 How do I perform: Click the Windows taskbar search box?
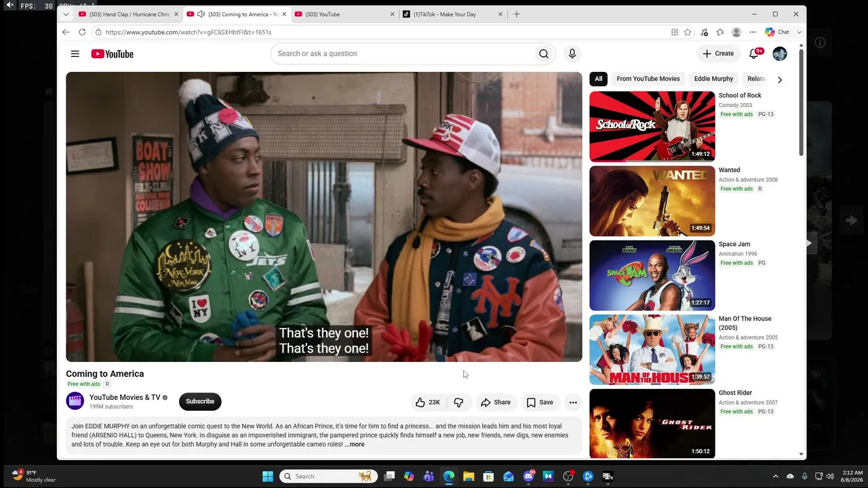(x=328, y=476)
